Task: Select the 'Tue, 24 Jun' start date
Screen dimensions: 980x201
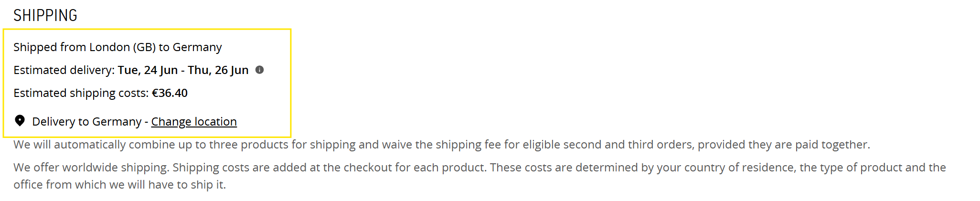Action: 148,70
